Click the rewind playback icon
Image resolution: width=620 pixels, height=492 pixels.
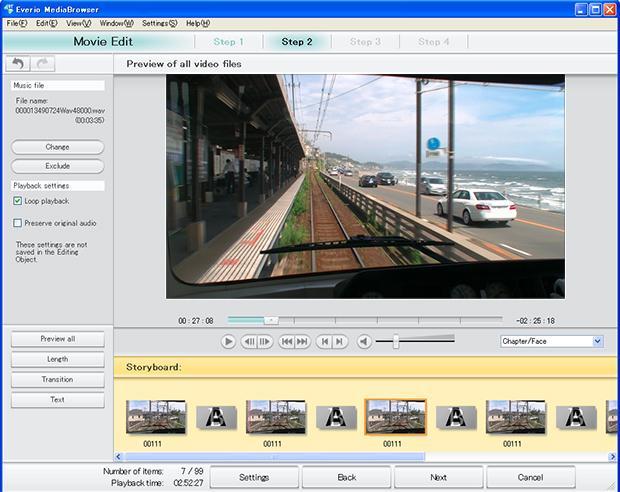click(x=286, y=342)
